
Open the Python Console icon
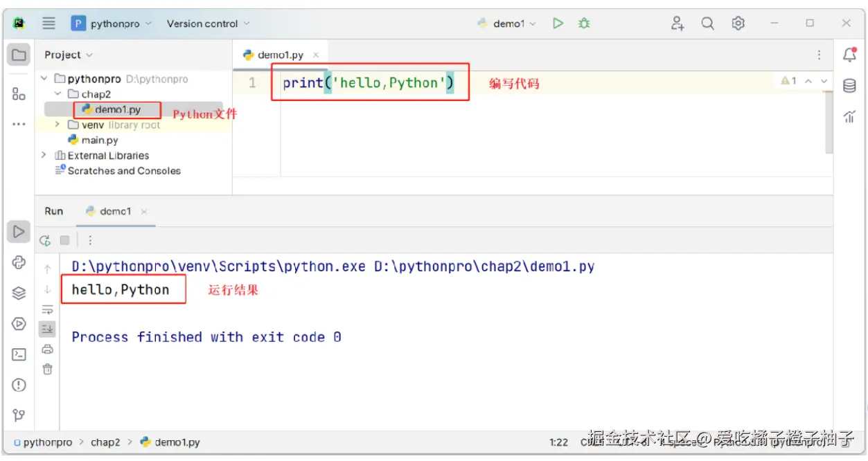coord(19,323)
